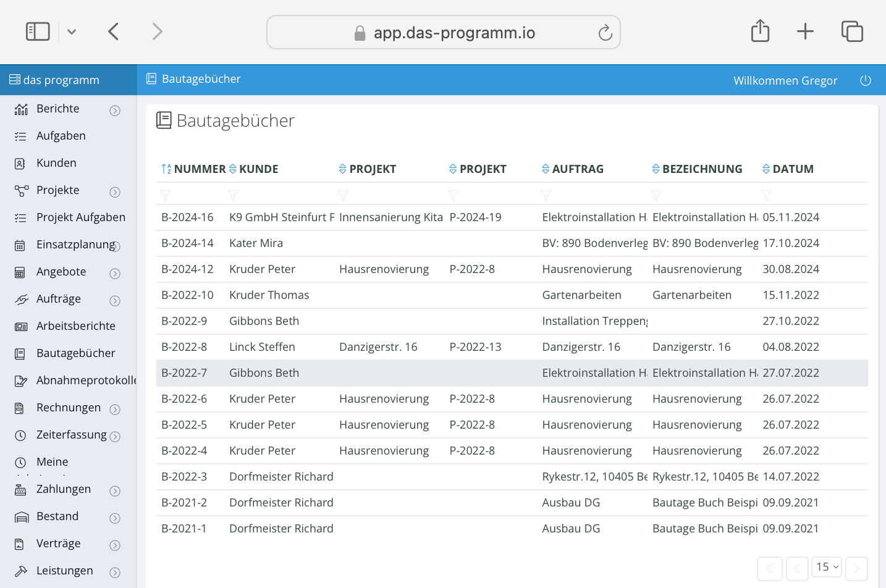Image resolution: width=886 pixels, height=588 pixels.
Task: Reload the page with the refresh icon
Action: pos(605,32)
